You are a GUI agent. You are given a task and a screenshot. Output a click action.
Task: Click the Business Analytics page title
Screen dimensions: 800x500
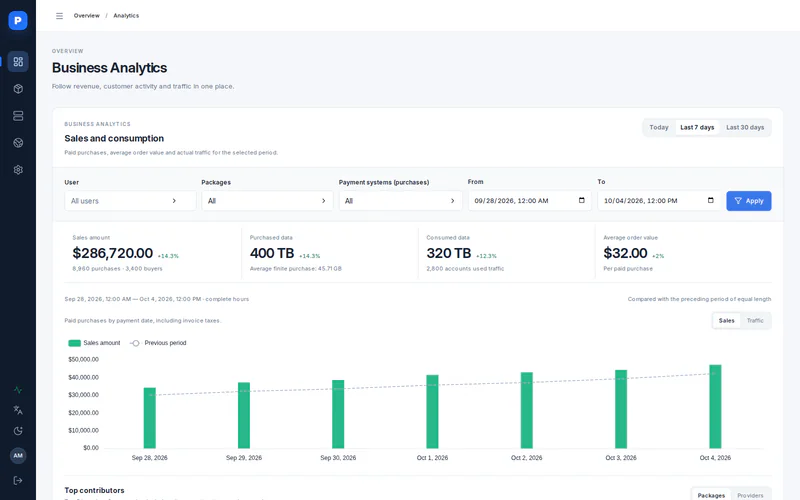tap(109, 68)
